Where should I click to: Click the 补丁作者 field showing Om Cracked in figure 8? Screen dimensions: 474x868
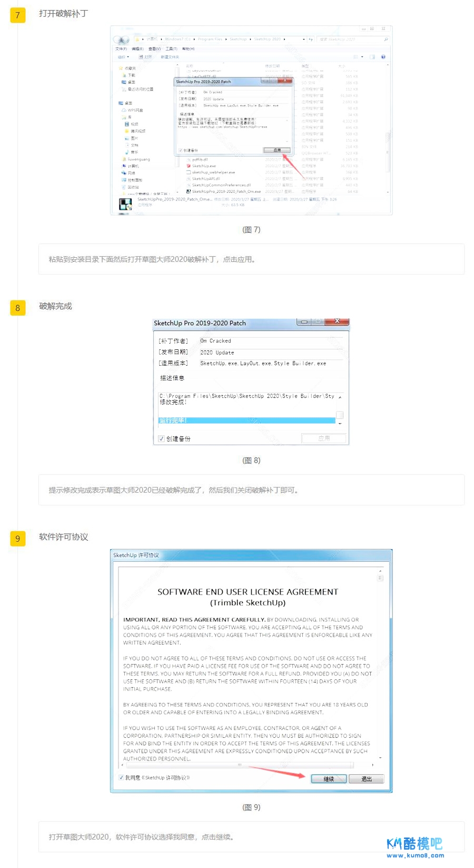point(271,341)
